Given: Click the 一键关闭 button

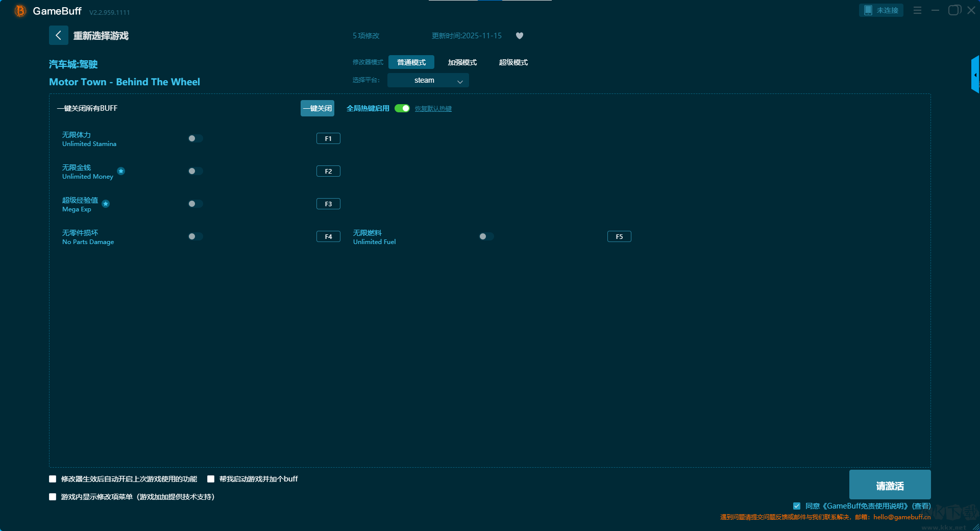Looking at the screenshot, I should click(317, 108).
